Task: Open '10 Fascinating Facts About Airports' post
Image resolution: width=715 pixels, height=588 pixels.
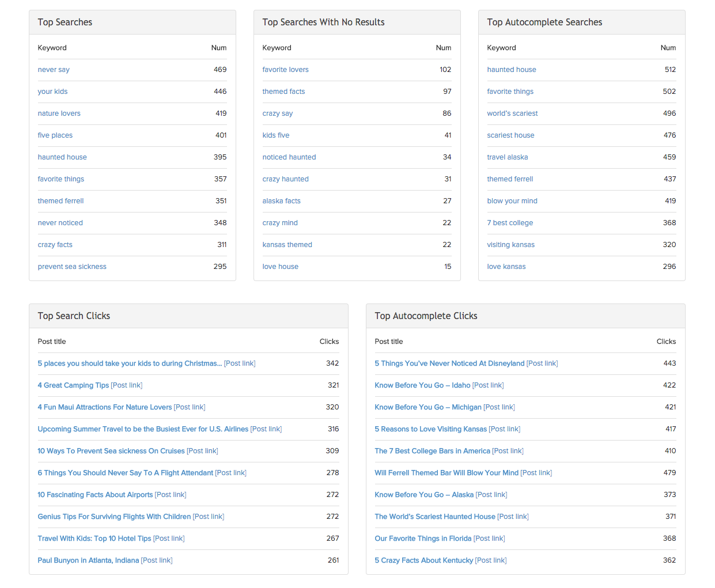Action: click(x=95, y=495)
